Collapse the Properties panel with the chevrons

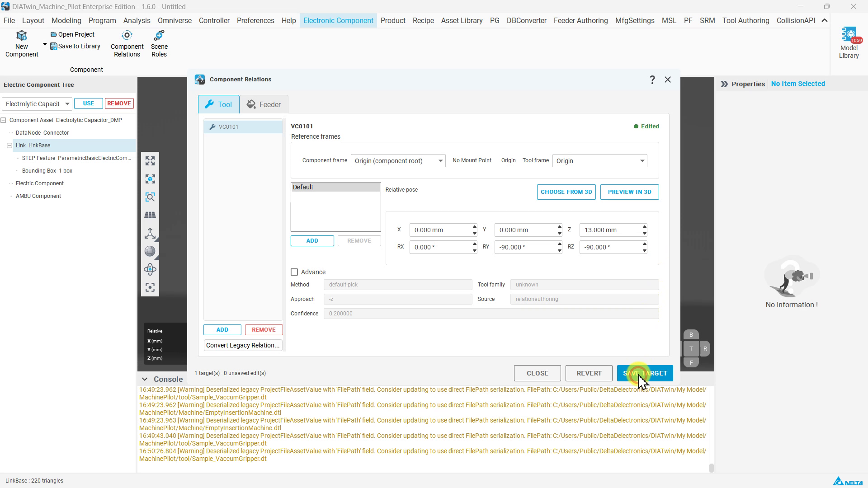pos(724,84)
